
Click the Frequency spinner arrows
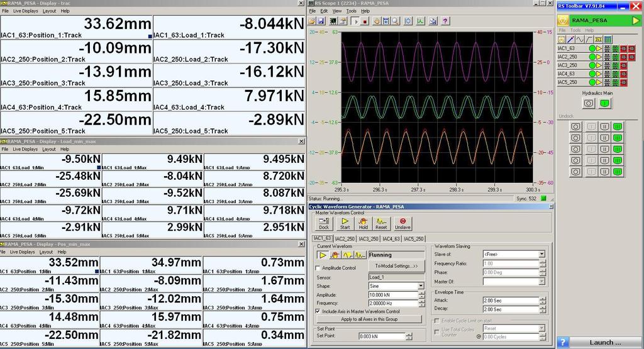point(421,303)
